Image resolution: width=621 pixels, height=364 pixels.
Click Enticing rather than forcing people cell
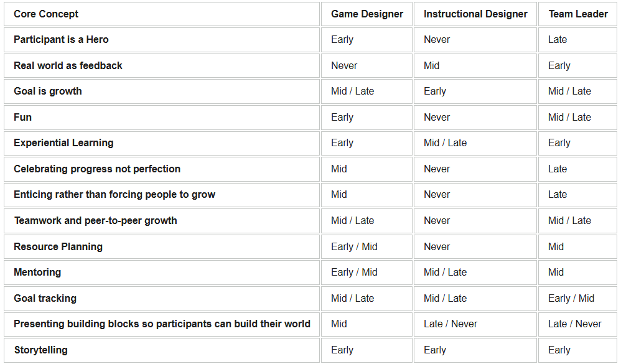point(162,195)
